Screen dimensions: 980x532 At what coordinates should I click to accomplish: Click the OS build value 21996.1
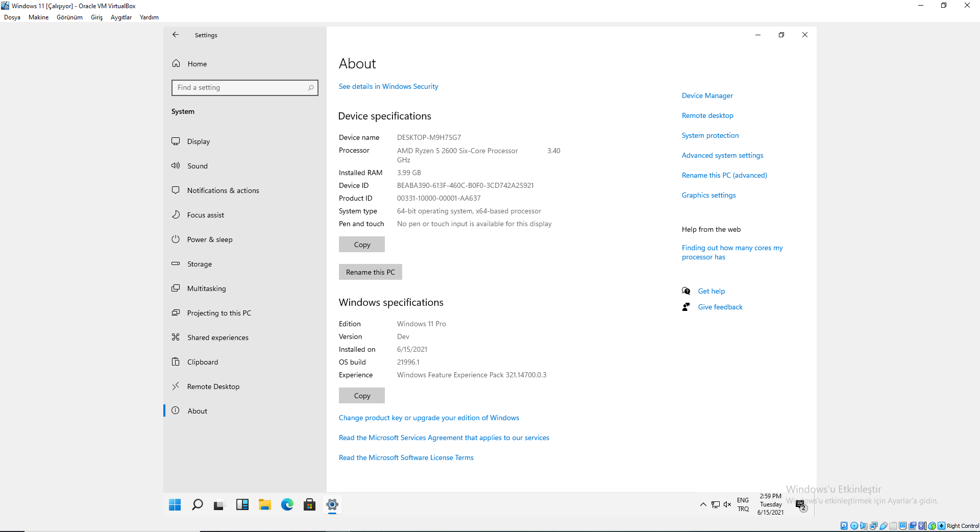[408, 362]
